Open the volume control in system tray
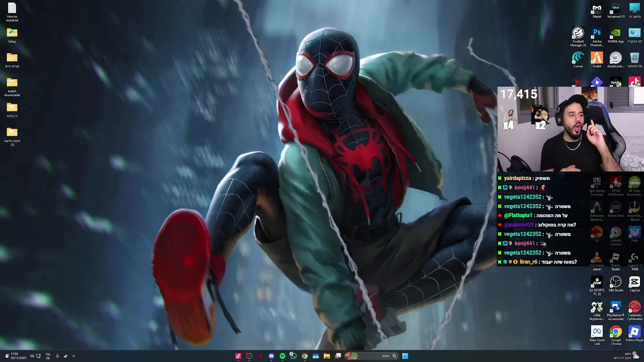 [x=32, y=356]
